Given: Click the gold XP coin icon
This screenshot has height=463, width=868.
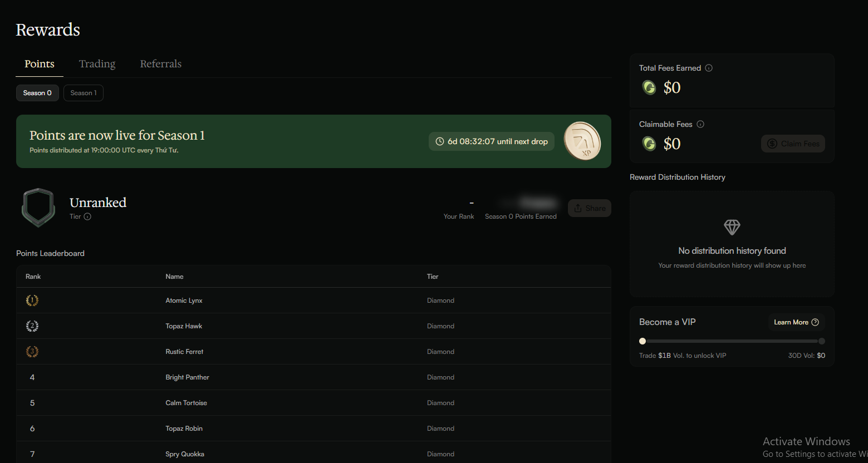Looking at the screenshot, I should pos(582,141).
